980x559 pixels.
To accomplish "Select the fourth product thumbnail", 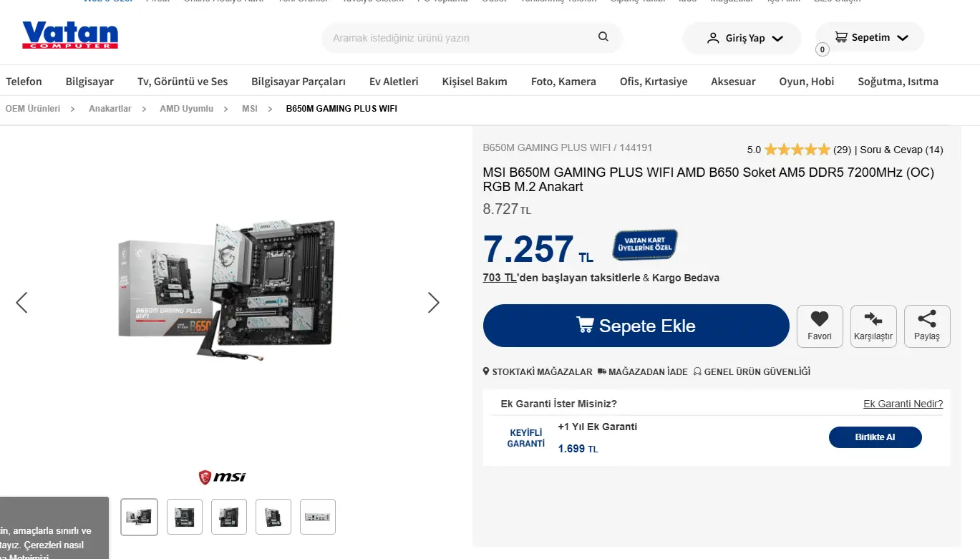I will point(273,517).
